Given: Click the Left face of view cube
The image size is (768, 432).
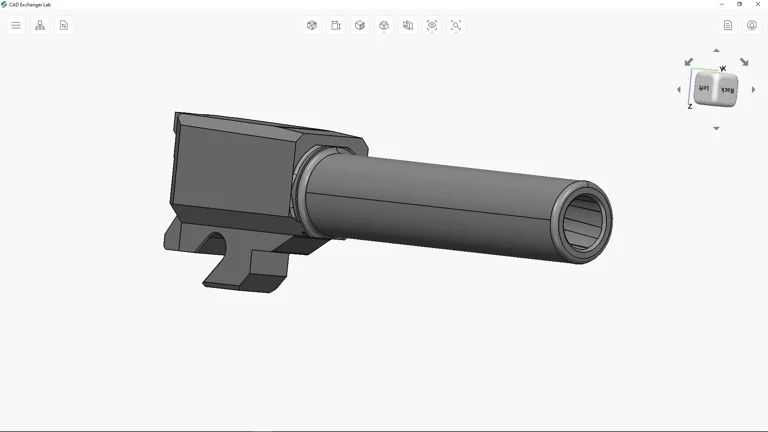Looking at the screenshot, I should pos(705,89).
